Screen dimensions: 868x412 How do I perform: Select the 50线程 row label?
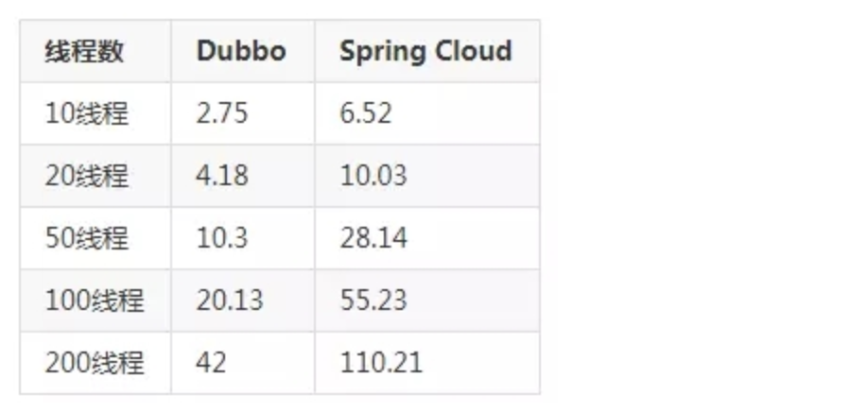click(86, 238)
